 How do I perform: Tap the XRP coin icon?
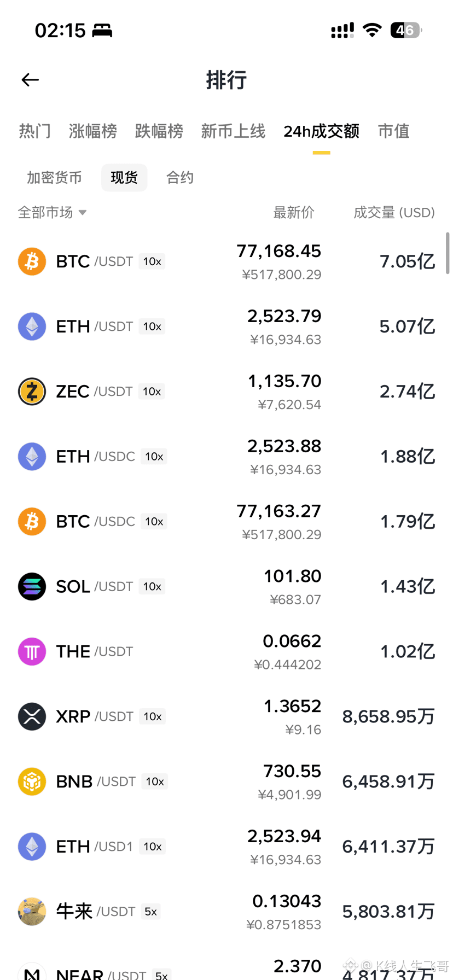tap(32, 716)
